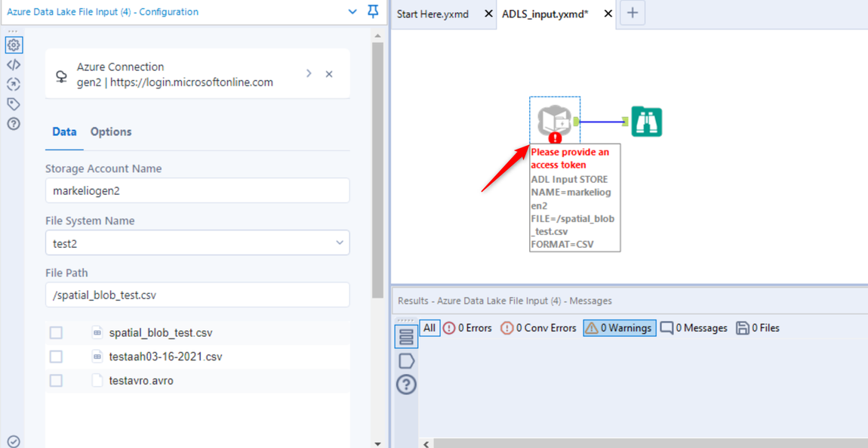Open the File System Name dropdown
The image size is (868, 448).
tap(198, 243)
